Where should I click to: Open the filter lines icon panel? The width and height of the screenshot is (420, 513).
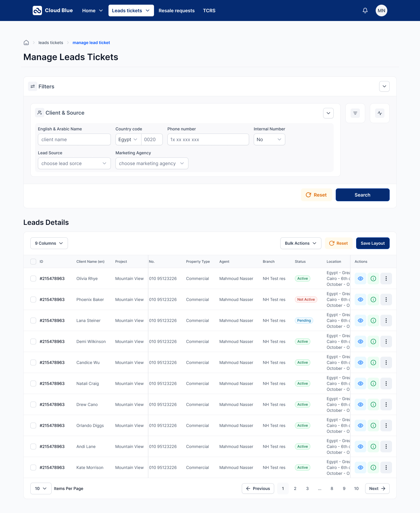click(x=355, y=113)
